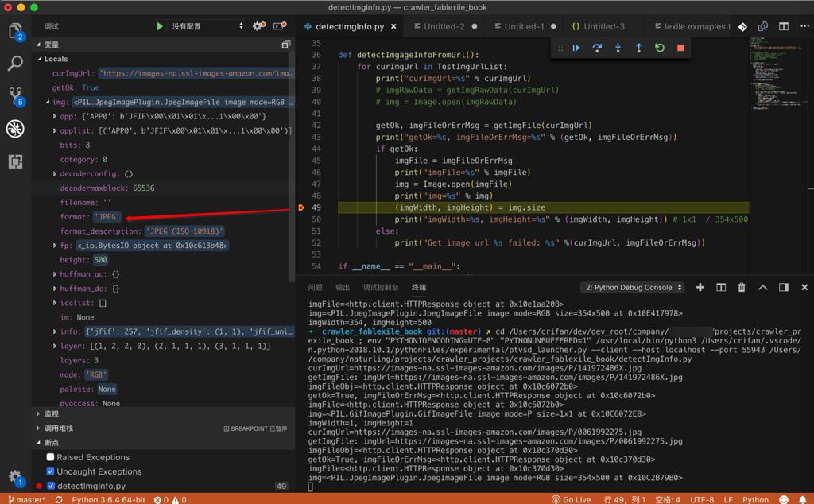Start debugging with green play button

pyautogui.click(x=159, y=26)
